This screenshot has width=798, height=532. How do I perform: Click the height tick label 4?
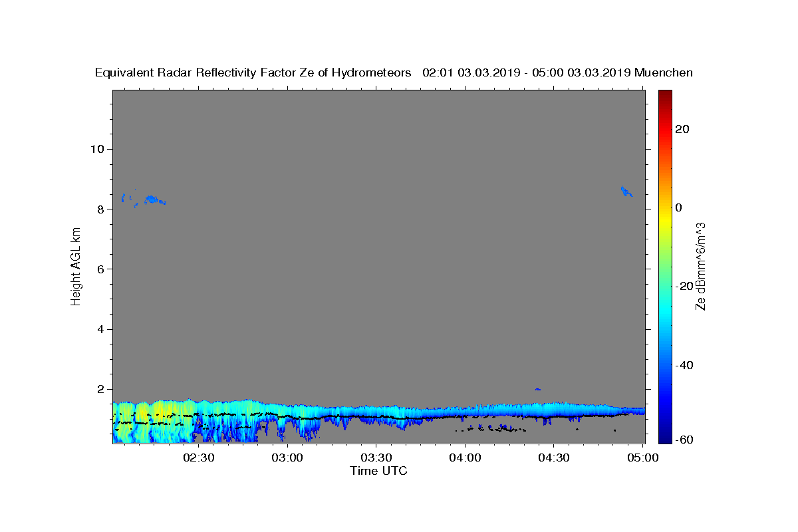pos(99,329)
